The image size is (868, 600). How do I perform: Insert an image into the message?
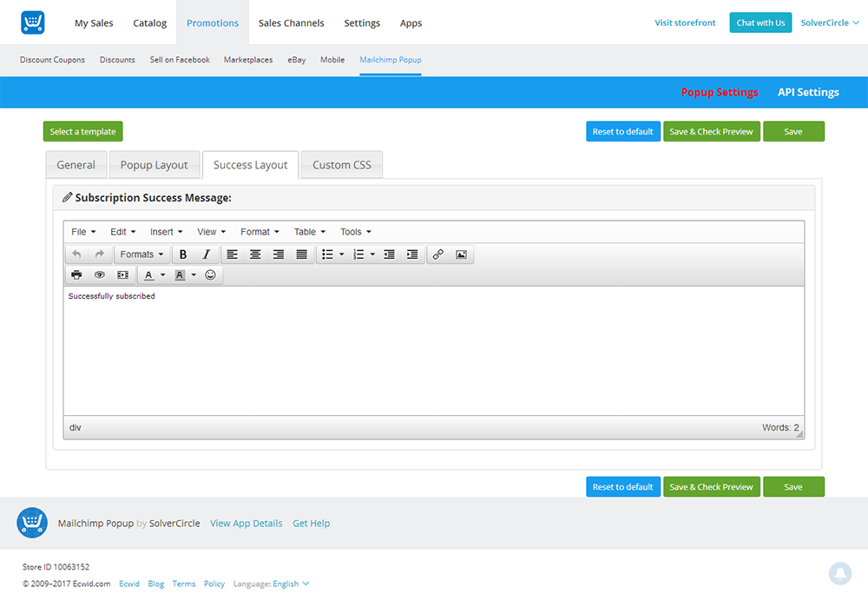(461, 254)
